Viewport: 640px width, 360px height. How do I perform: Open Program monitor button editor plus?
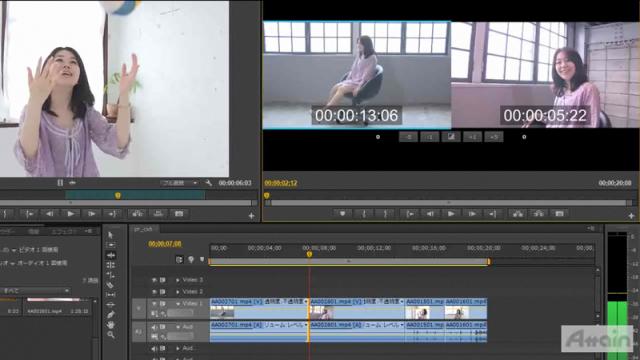click(x=631, y=216)
